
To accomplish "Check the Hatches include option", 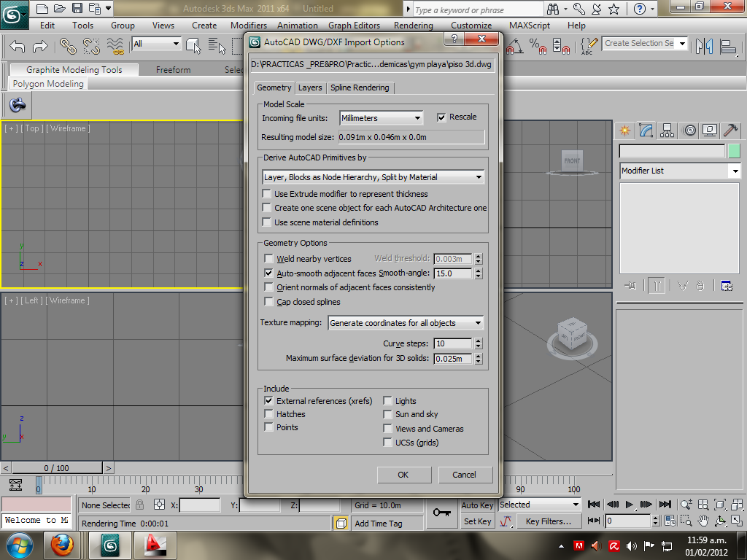I will [x=268, y=414].
